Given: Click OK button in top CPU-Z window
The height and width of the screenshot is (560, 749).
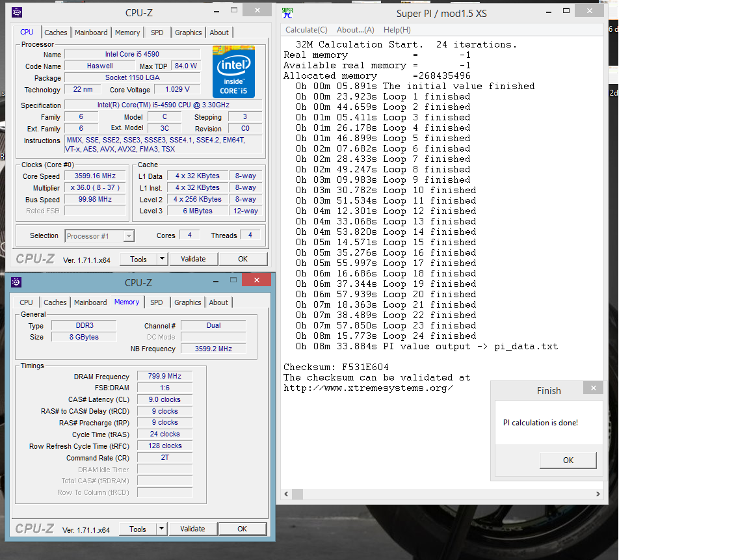Looking at the screenshot, I should 243,259.
